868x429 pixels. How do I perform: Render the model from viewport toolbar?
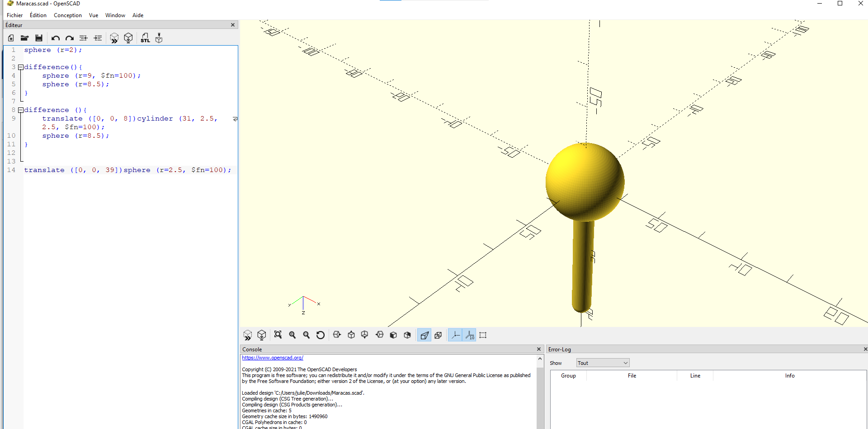tap(261, 335)
